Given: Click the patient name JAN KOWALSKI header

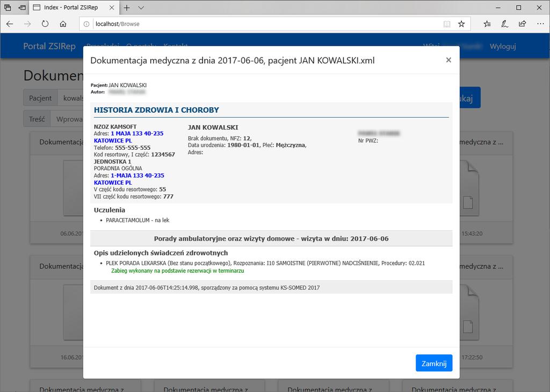Looking at the screenshot, I should [x=213, y=127].
